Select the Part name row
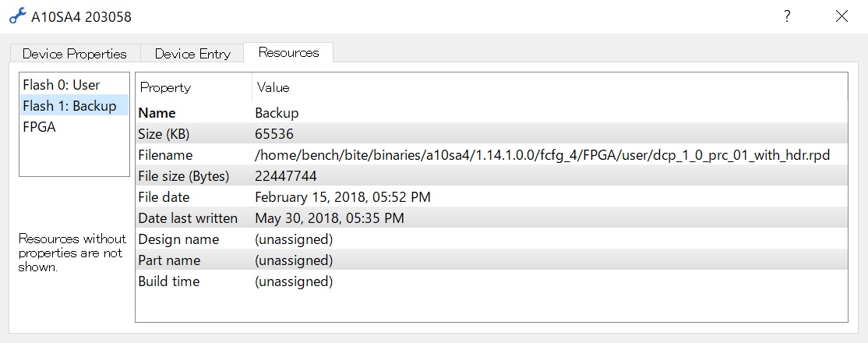Viewport: 868px width, 343px height. coord(492,260)
